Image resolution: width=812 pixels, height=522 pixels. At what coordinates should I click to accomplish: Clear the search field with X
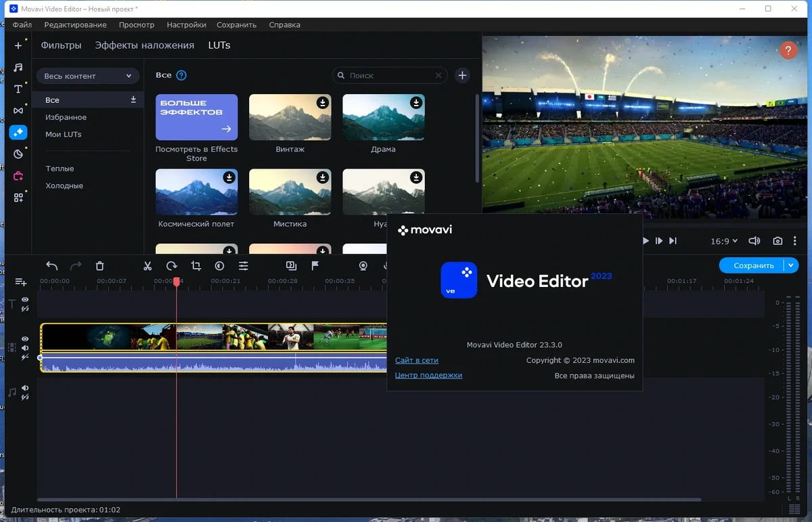438,76
